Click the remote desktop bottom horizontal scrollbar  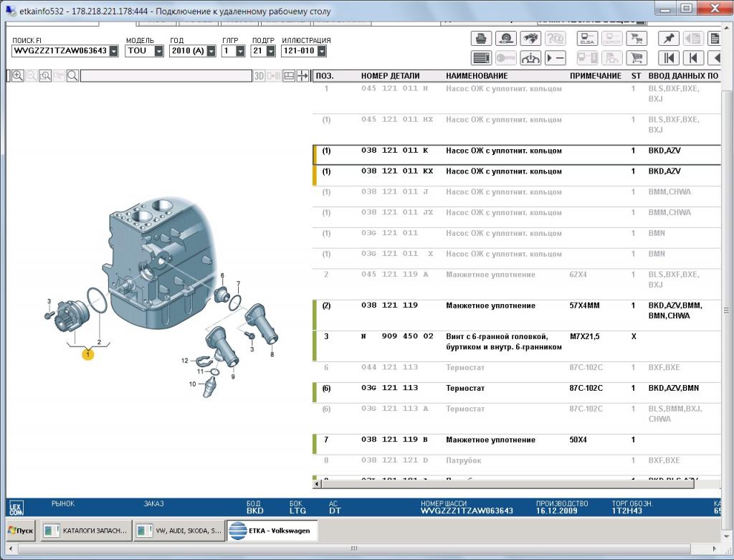354,548
